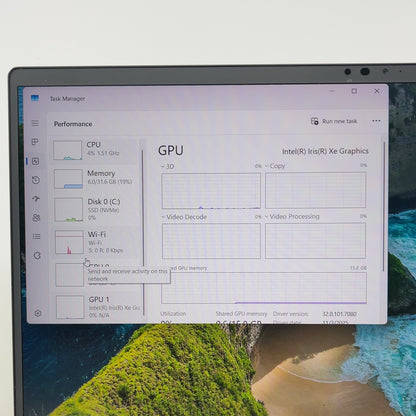Screen dimensions: 416x416
Task: Minimize the Task Manager window
Action: [332, 91]
